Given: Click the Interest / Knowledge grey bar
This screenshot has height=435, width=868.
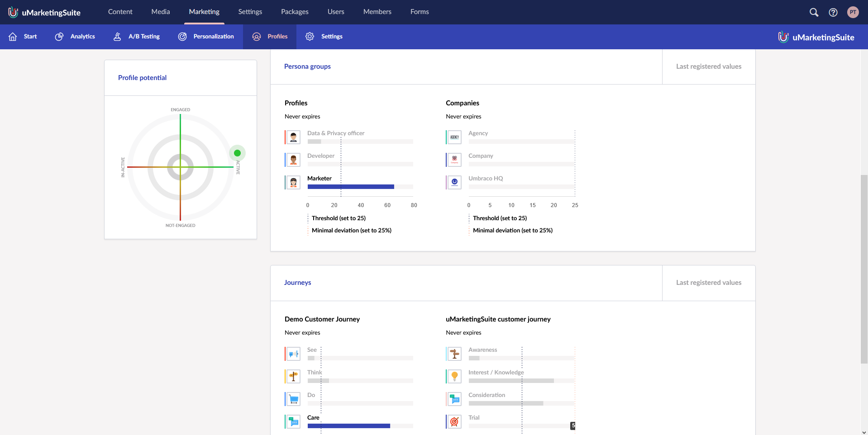Looking at the screenshot, I should (x=511, y=381).
